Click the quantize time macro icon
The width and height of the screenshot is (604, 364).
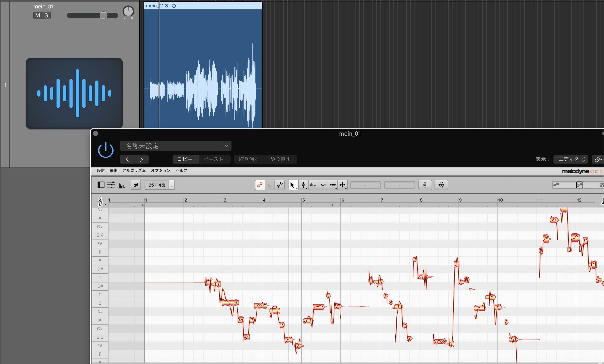point(441,185)
